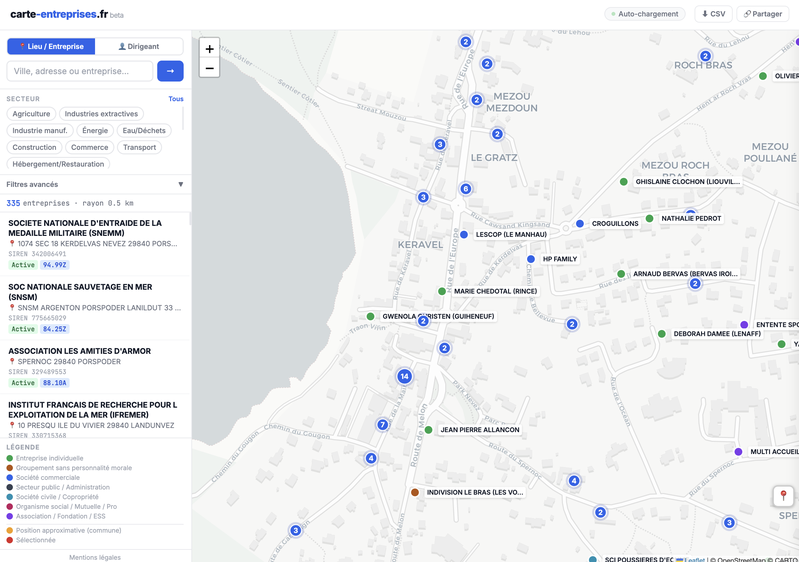Select the Lieu / Entreprise tab
Screen dimensions: 799x562
coord(51,46)
